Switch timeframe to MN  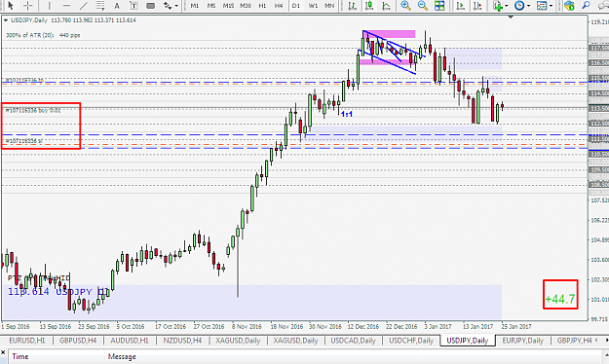click(x=329, y=6)
